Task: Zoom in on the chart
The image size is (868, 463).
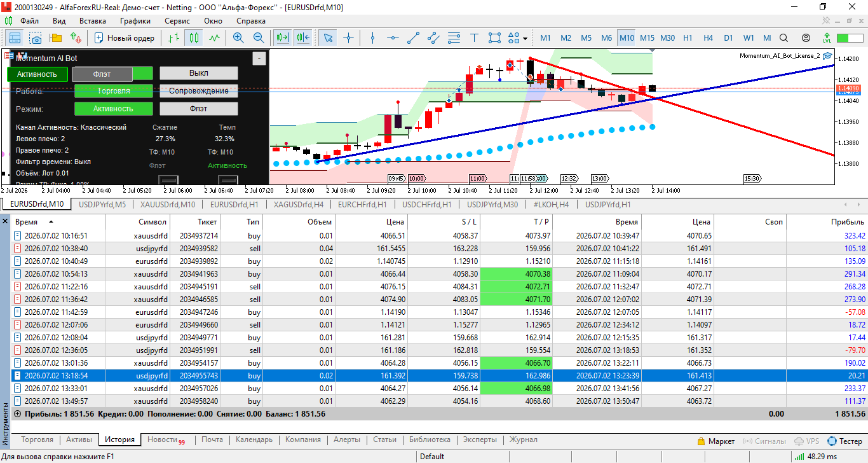Action: tap(238, 38)
